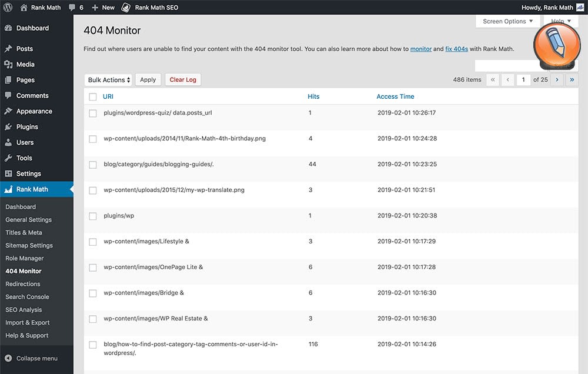Sort the table by Access Time
The image size is (588, 374).
(395, 96)
